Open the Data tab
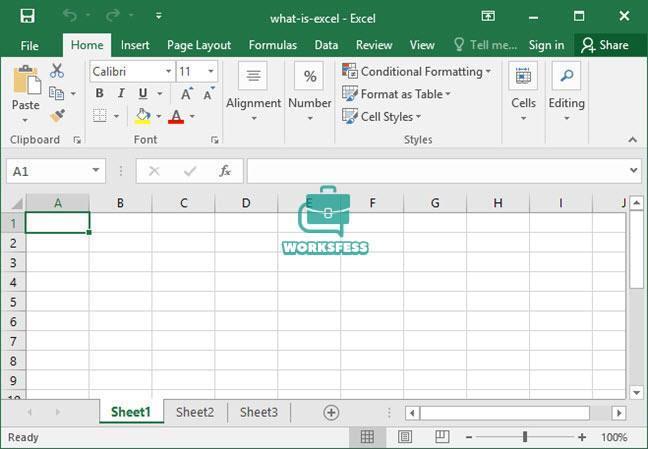The image size is (648, 449). (x=326, y=45)
